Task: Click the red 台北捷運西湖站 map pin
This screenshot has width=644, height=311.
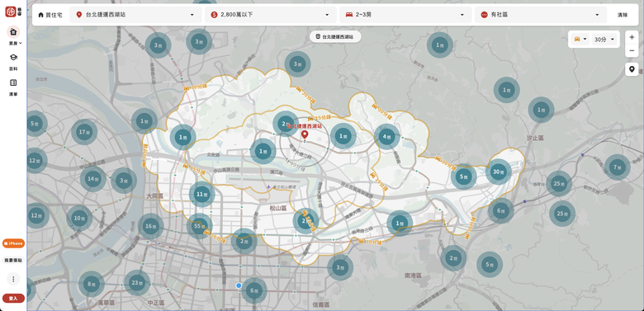Action: (x=305, y=134)
